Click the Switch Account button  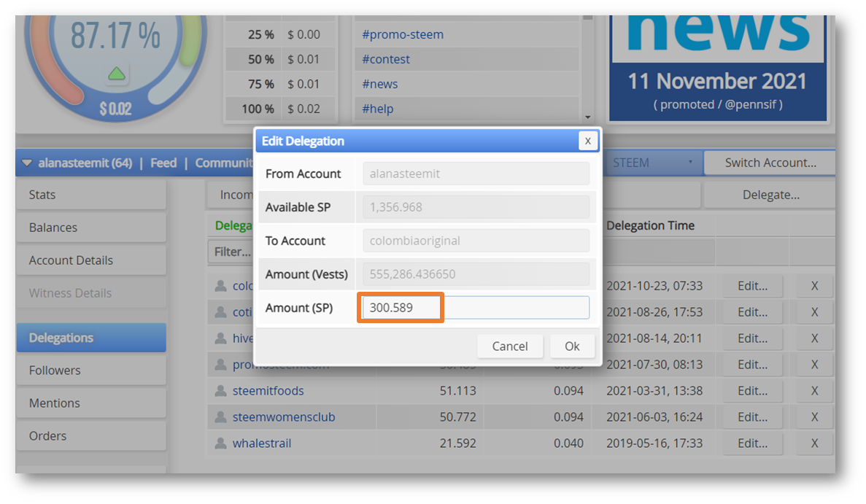coord(770,163)
